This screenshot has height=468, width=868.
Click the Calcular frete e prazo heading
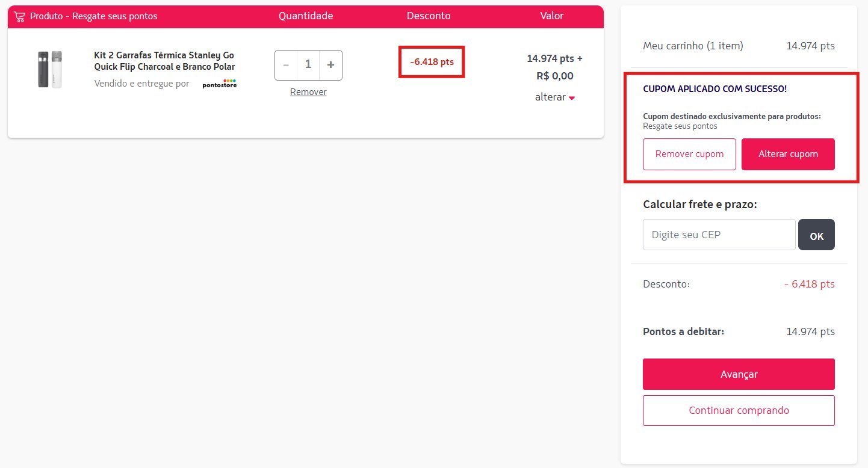tap(699, 205)
